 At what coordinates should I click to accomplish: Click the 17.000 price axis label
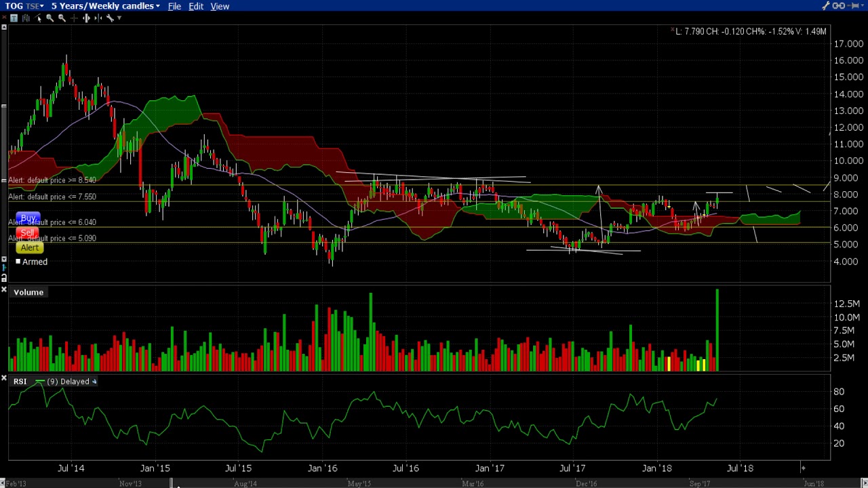point(848,44)
